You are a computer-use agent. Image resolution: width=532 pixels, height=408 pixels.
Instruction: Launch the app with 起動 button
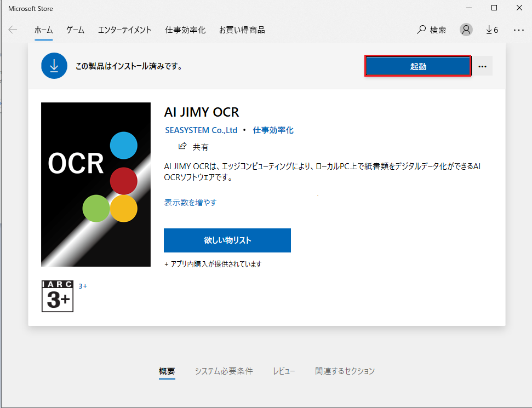coord(418,66)
